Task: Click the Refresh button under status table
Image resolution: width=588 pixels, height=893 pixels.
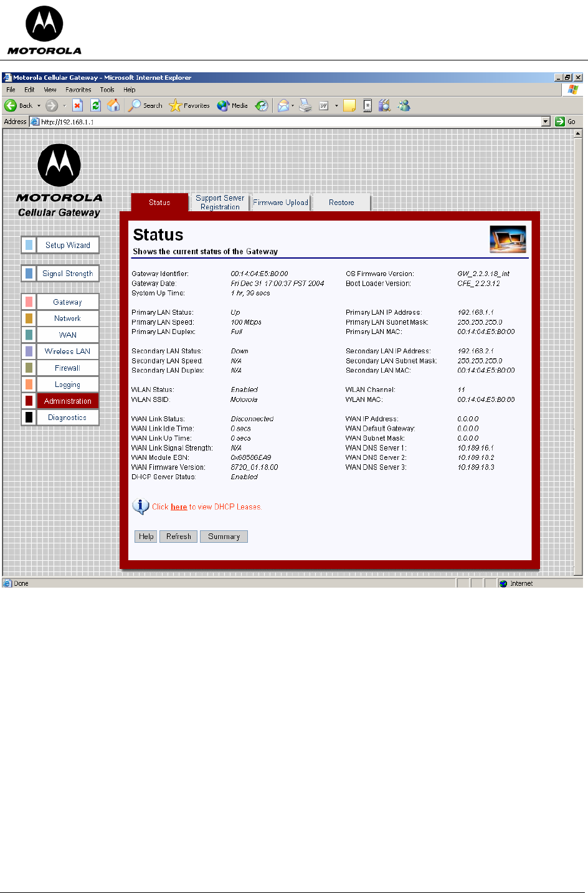Action: pyautogui.click(x=179, y=537)
